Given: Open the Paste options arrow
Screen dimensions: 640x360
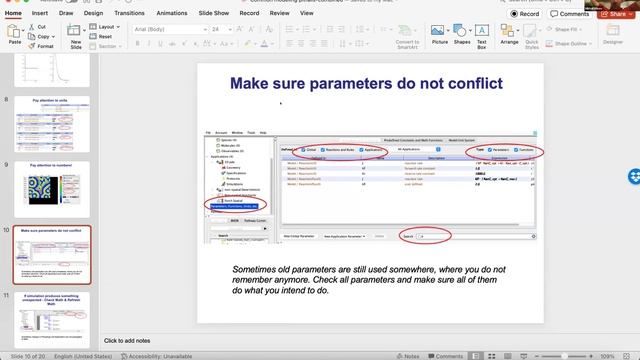Looking at the screenshot, I should pyautogui.click(x=23, y=31).
